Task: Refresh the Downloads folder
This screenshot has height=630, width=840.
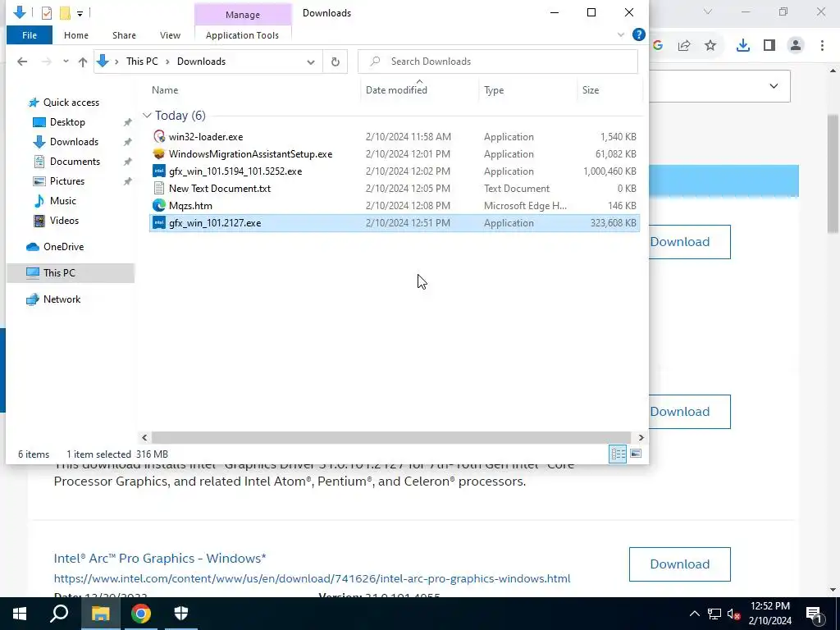Action: (336, 62)
